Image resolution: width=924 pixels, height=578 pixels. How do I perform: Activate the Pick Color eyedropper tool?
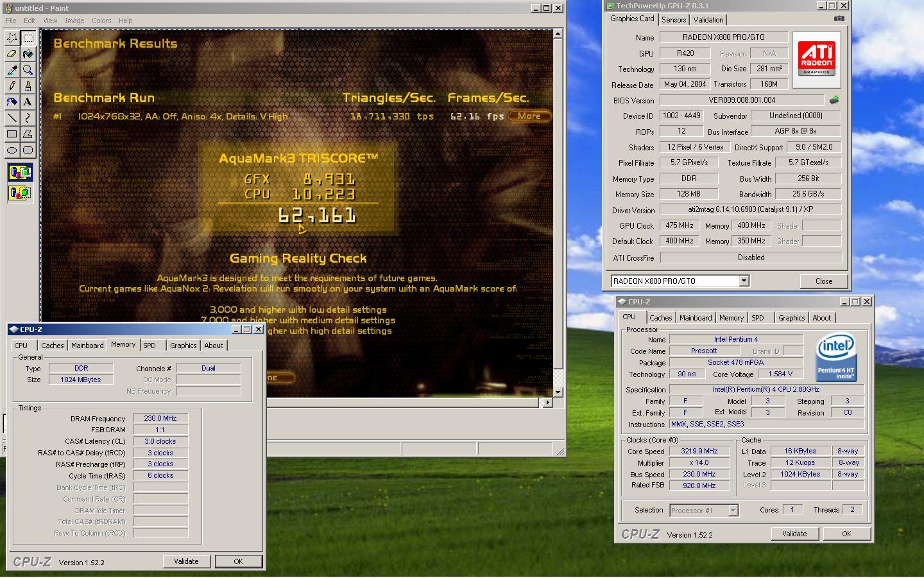click(12, 70)
